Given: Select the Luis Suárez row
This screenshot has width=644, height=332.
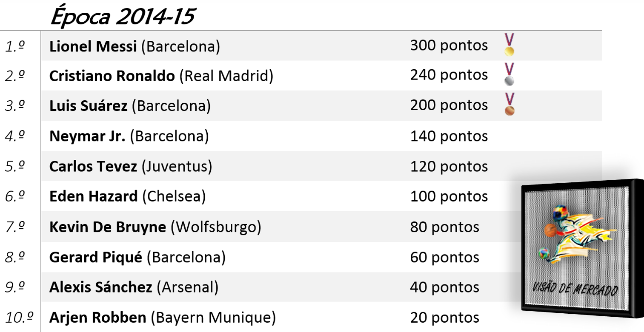Looking at the screenshot, I should pos(321,106).
